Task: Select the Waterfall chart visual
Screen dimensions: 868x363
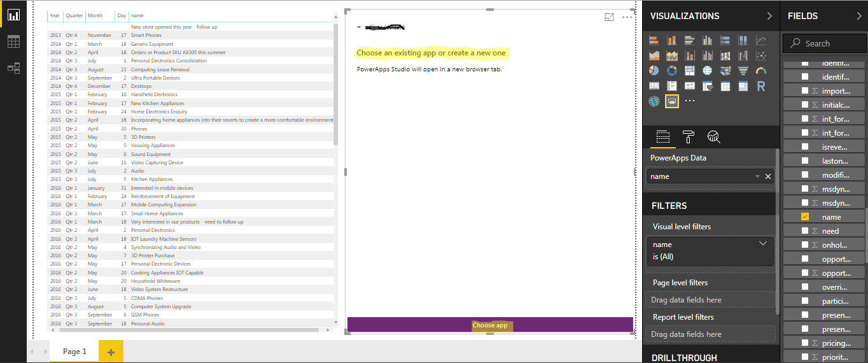Action: pos(743,55)
